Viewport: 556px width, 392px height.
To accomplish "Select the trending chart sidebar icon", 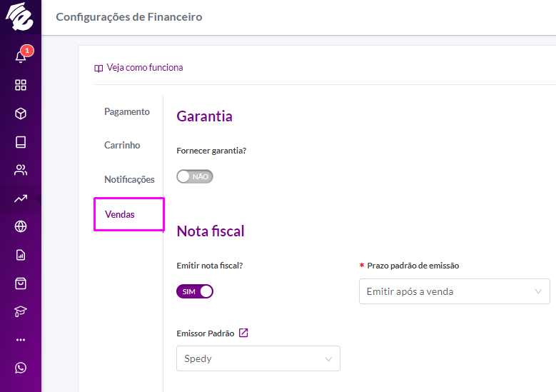I will click(x=21, y=198).
